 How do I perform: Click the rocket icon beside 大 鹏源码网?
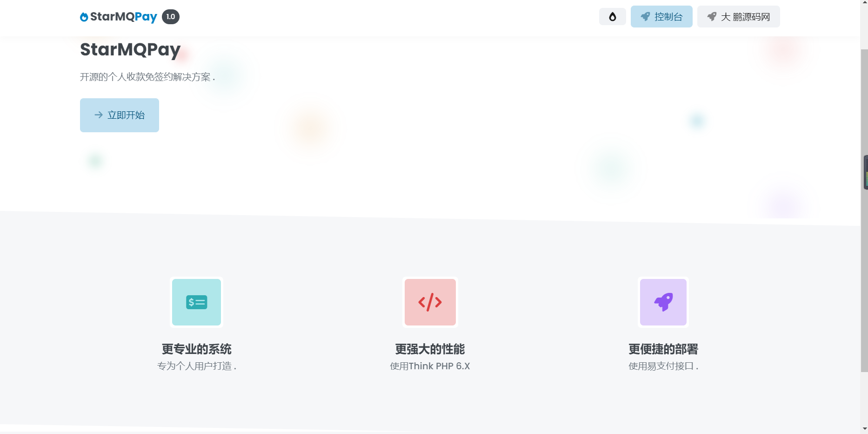(711, 17)
